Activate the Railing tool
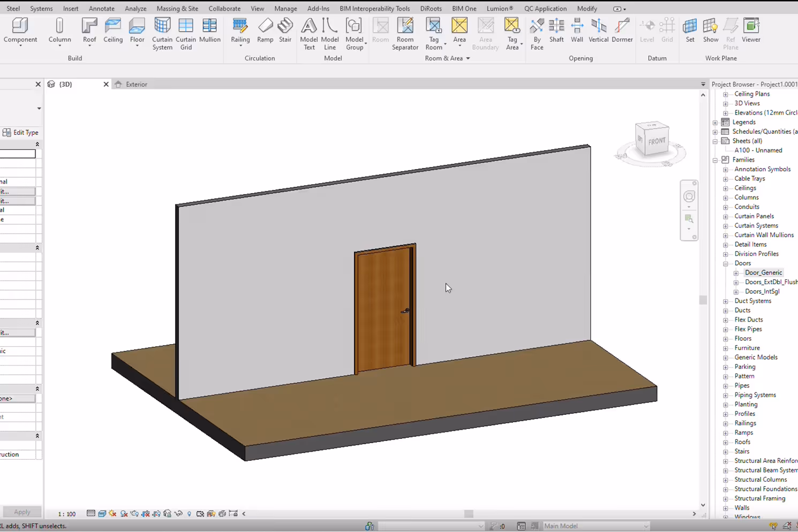This screenshot has width=798, height=532. pos(240,31)
